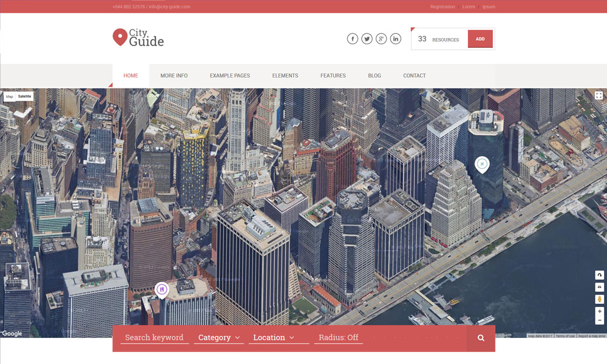Click the white map marker pin
Viewport: 607px width, 364px height.
click(x=482, y=164)
